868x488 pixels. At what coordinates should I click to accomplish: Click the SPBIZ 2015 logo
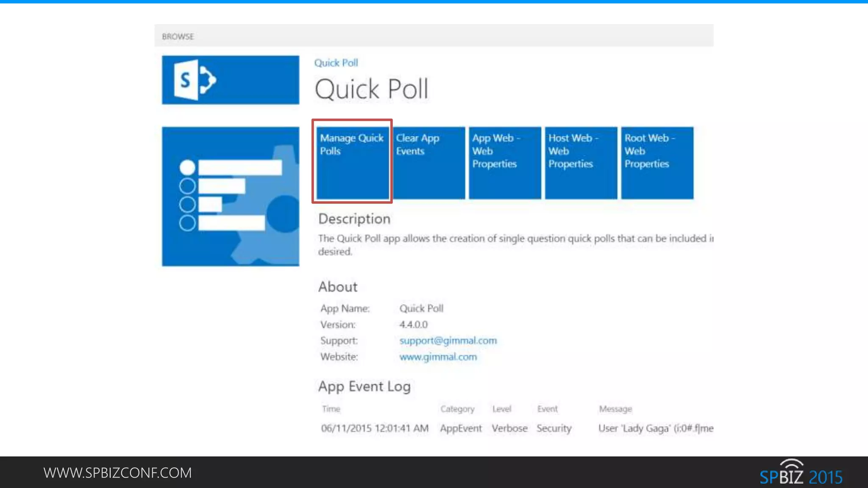pyautogui.click(x=800, y=474)
